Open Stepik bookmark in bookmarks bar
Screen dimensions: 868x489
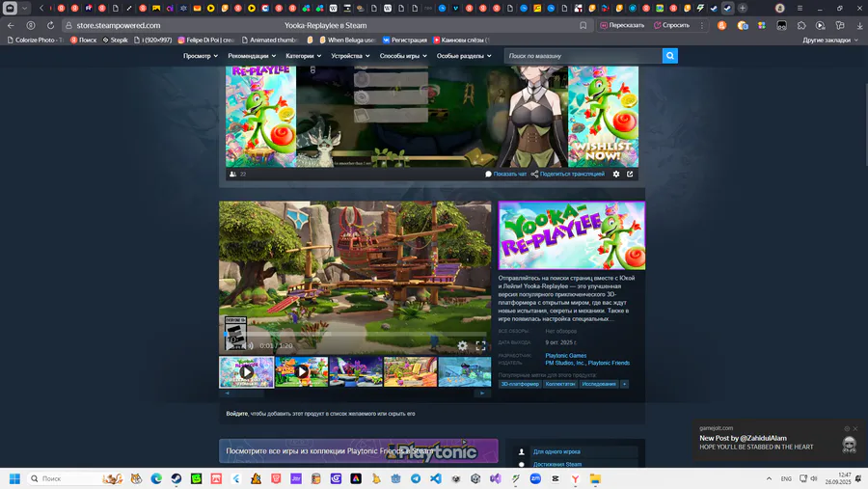point(115,40)
